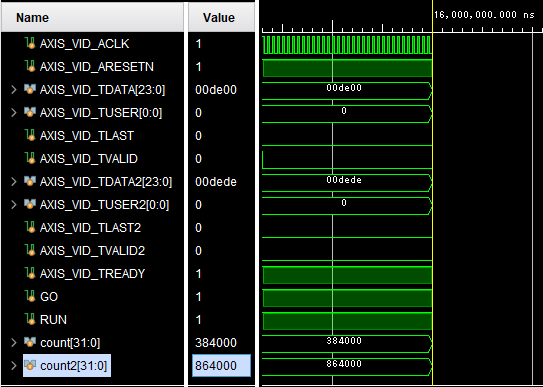Image resolution: width=543 pixels, height=387 pixels.
Task: Select the RUN signal name
Action: point(53,320)
